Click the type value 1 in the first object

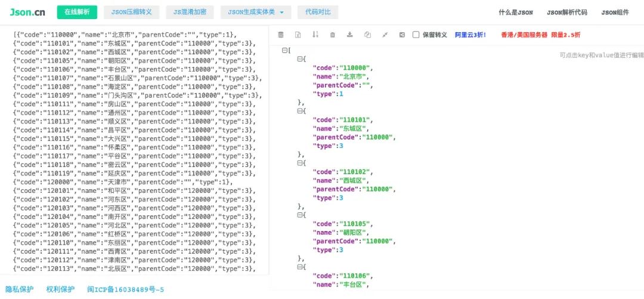tap(341, 94)
